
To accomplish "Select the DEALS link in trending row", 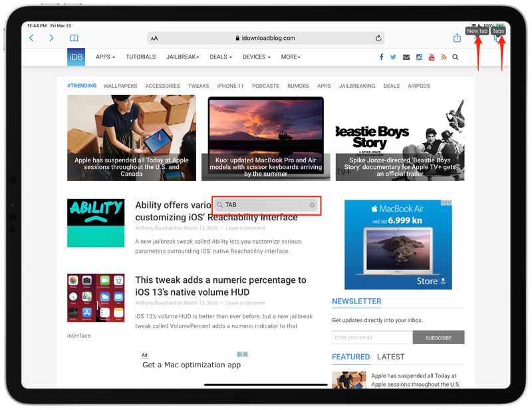I will pos(392,86).
